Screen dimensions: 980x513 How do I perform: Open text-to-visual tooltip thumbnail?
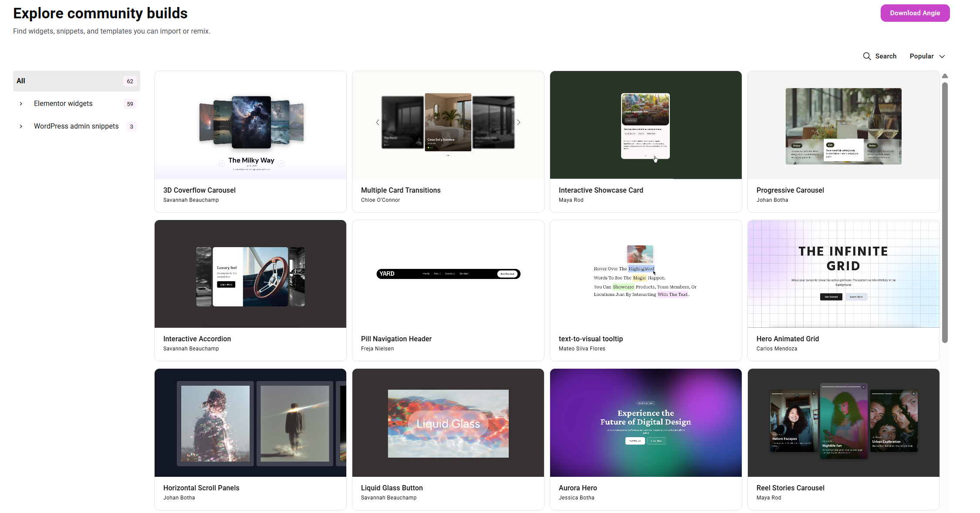[x=646, y=274]
